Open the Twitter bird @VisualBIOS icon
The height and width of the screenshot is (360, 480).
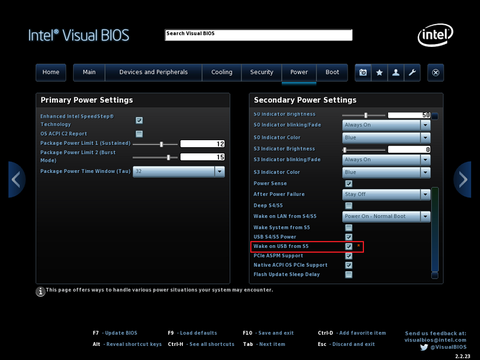[424, 347]
